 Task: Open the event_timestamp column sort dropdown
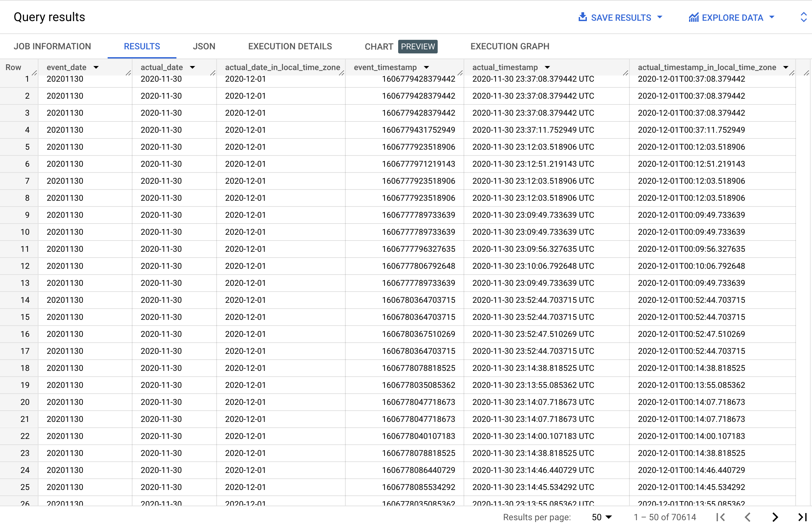click(x=427, y=67)
